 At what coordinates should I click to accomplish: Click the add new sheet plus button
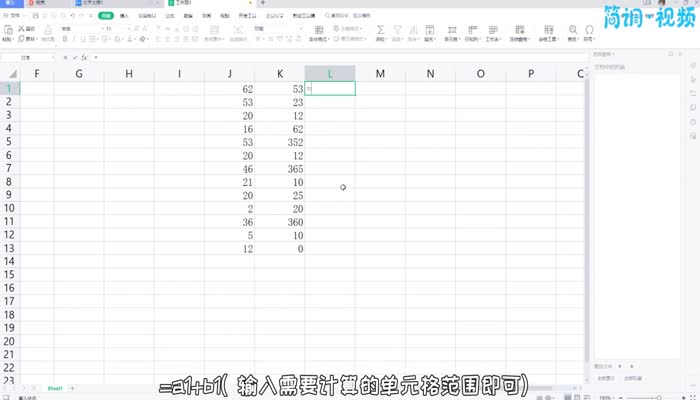point(72,387)
